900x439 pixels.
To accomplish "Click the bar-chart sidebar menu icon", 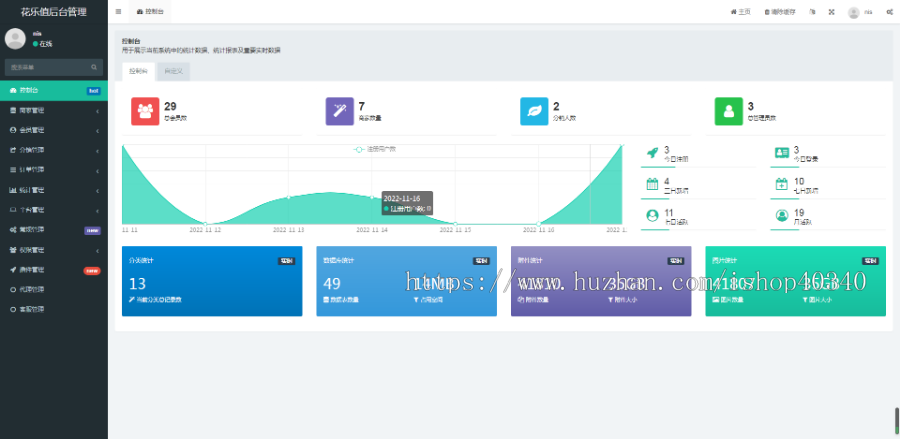I will pos(13,190).
